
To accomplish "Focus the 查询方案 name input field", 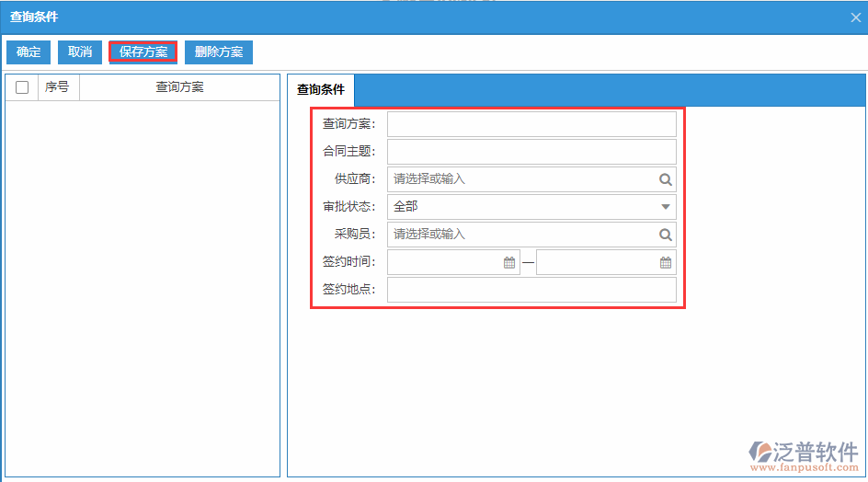I will [531, 124].
